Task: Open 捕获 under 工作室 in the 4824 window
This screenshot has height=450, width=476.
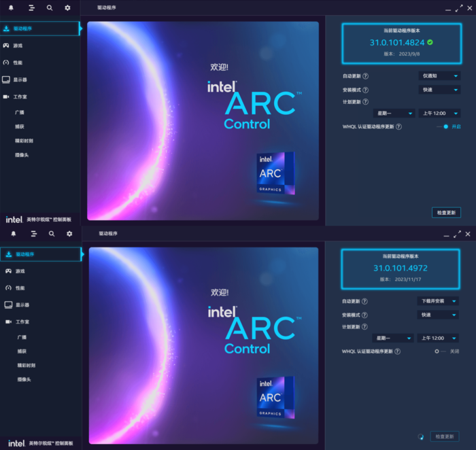Action: [20, 126]
